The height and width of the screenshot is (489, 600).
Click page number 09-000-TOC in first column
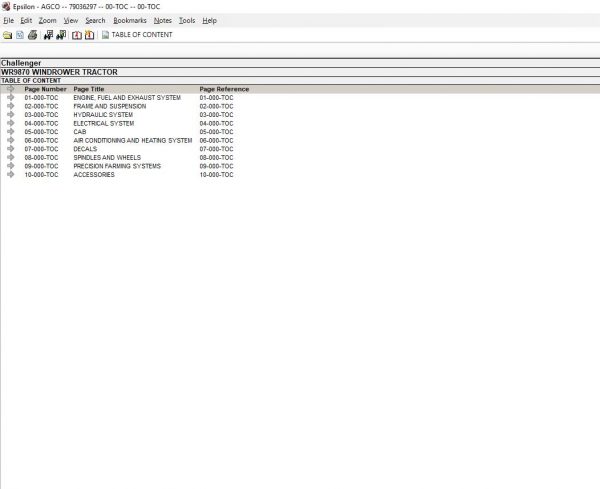pos(41,166)
